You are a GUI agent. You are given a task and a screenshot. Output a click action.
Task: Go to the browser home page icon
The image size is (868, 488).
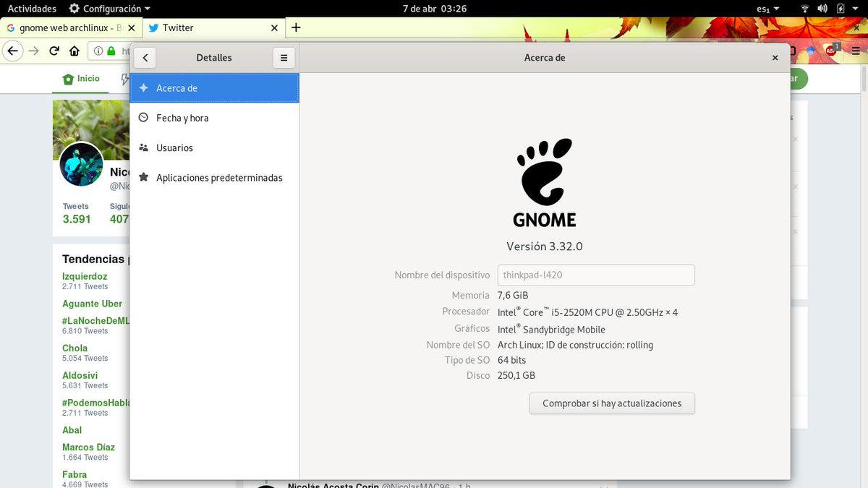pos(74,51)
